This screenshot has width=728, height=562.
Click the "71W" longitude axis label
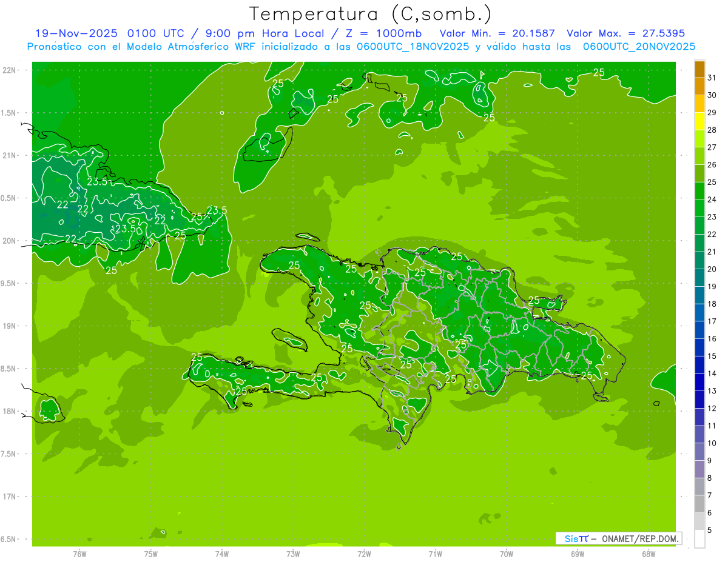point(435,554)
